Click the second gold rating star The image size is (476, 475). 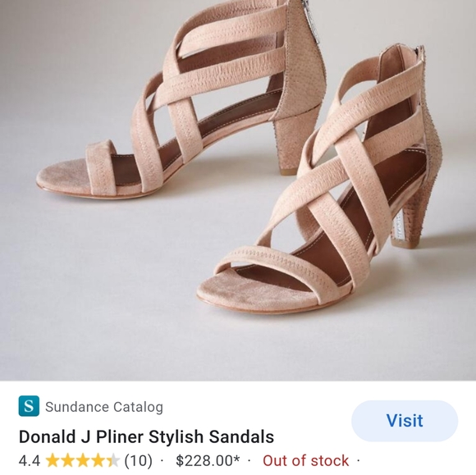pyautogui.click(x=67, y=460)
